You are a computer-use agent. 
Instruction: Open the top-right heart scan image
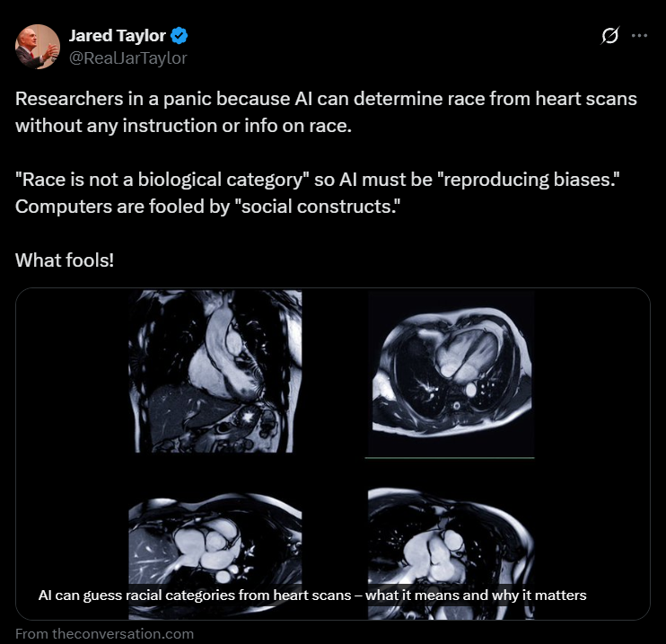tap(451, 373)
